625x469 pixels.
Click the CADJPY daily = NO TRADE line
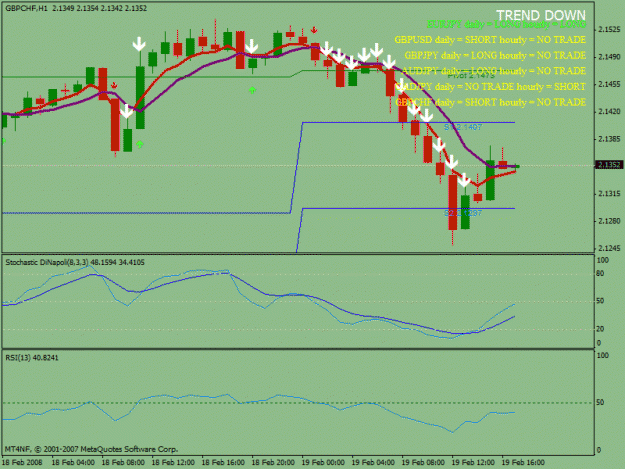490,86
